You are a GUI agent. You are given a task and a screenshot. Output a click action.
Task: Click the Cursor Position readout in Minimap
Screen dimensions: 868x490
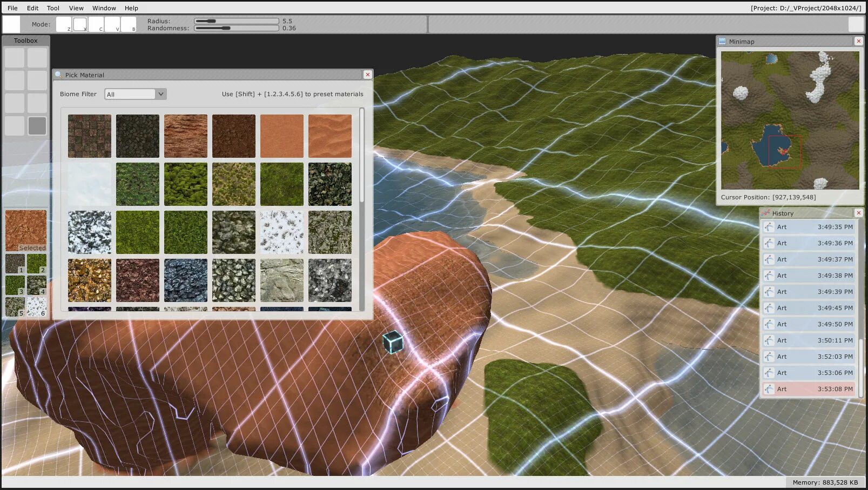[x=769, y=197]
